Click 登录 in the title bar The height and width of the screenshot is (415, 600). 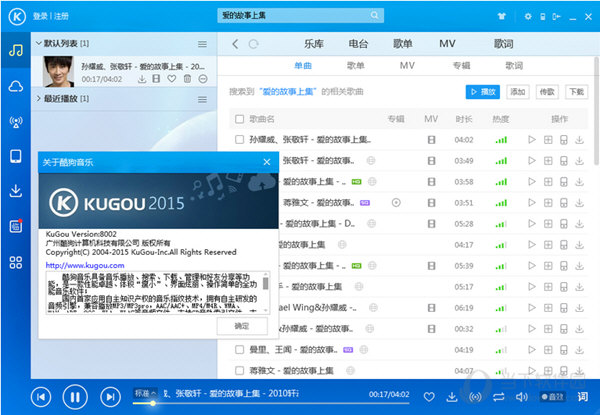tap(40, 16)
